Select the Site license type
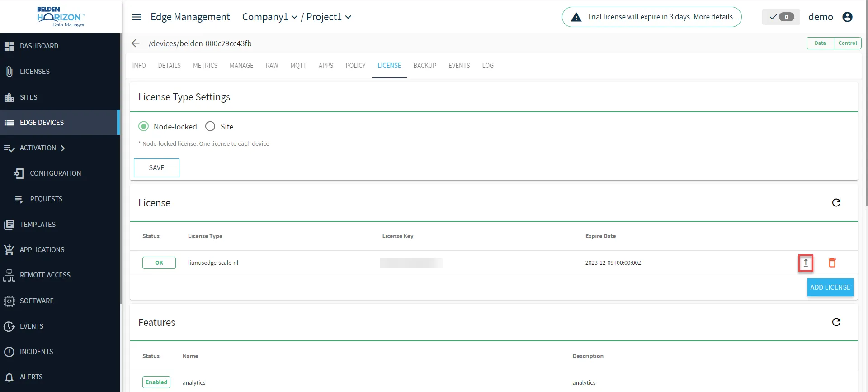 click(x=210, y=127)
